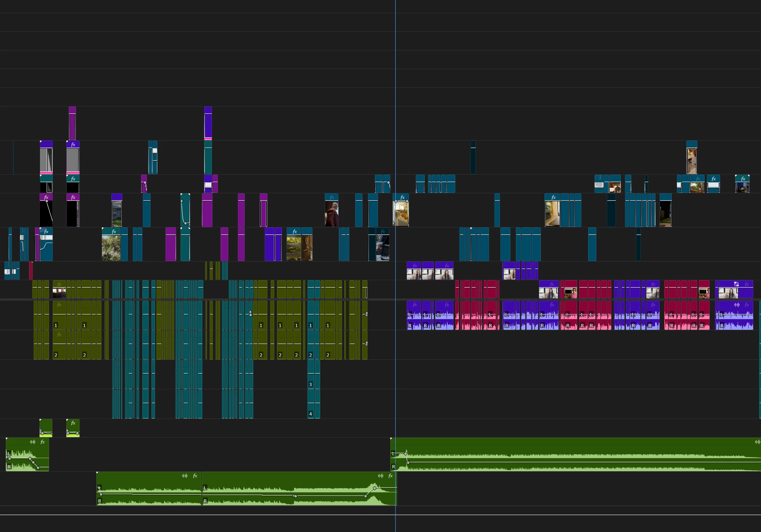The width and height of the screenshot is (761, 532).
Task: Click fx badge on bottom audio clip ending at playhead
Action: (391, 476)
